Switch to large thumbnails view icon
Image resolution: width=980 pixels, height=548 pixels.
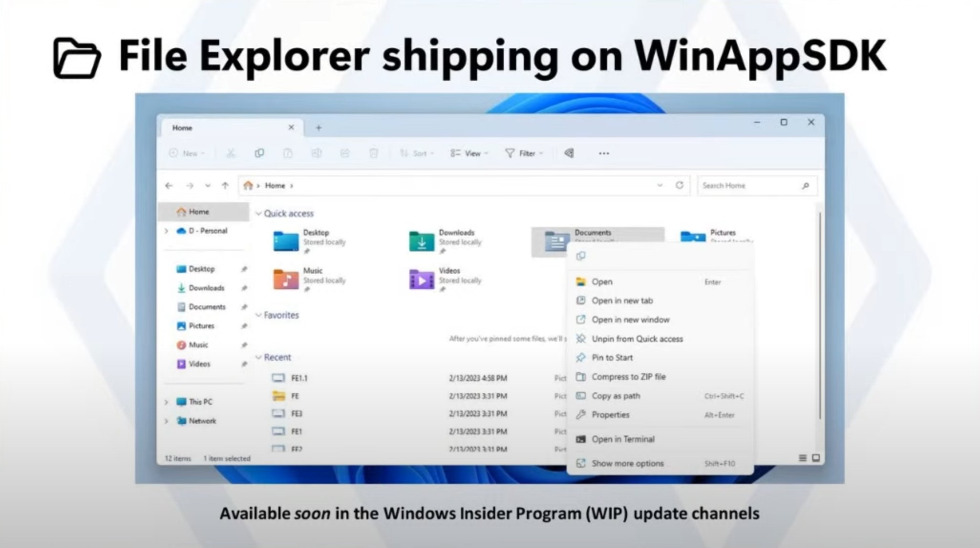pyautogui.click(x=816, y=458)
